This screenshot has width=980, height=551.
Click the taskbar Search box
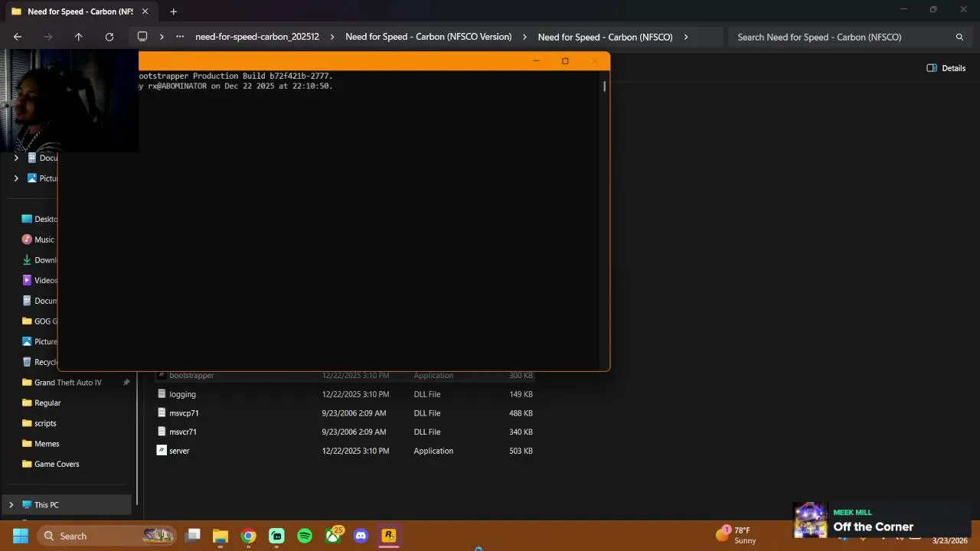coord(106,536)
